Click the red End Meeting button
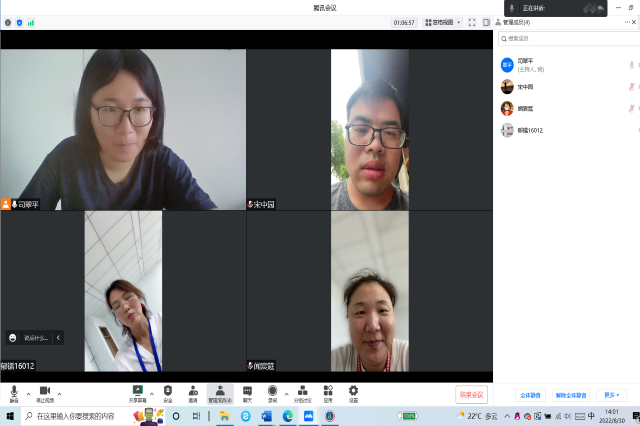 [x=472, y=394]
